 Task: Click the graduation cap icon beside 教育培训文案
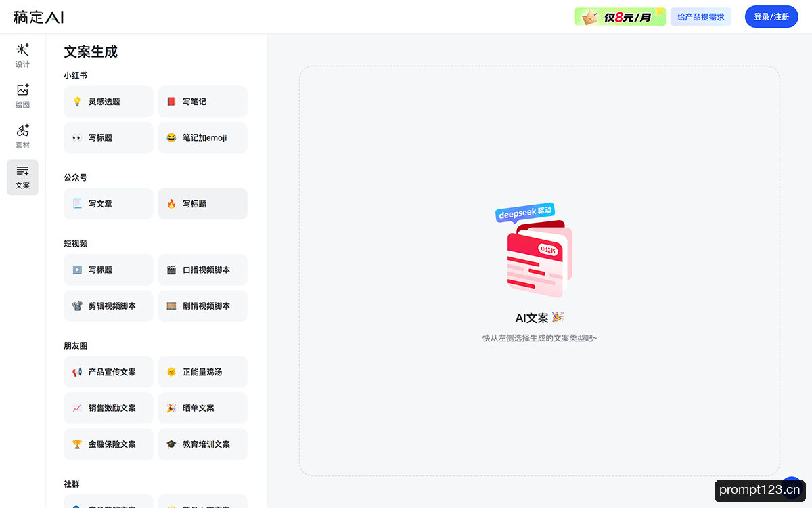click(171, 444)
